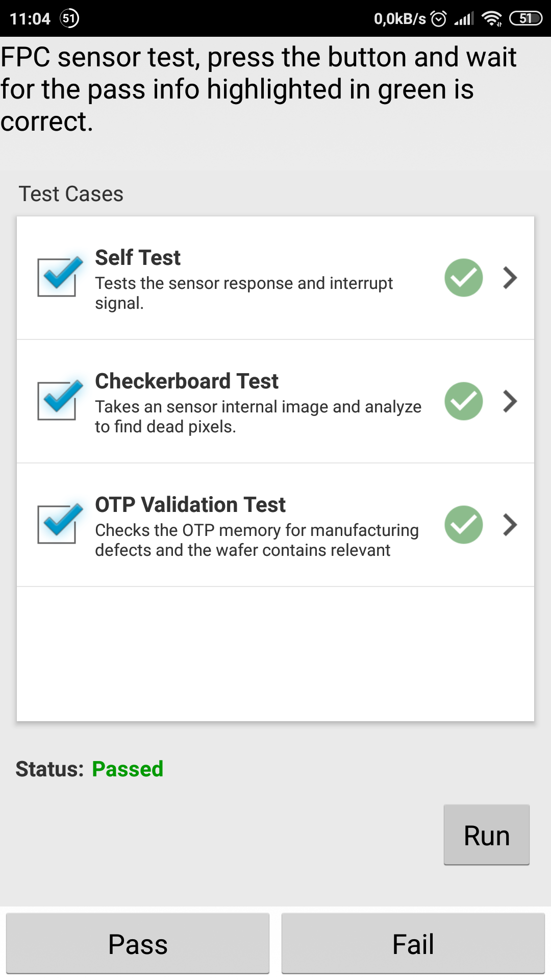Click the green Passed status text

[128, 769]
